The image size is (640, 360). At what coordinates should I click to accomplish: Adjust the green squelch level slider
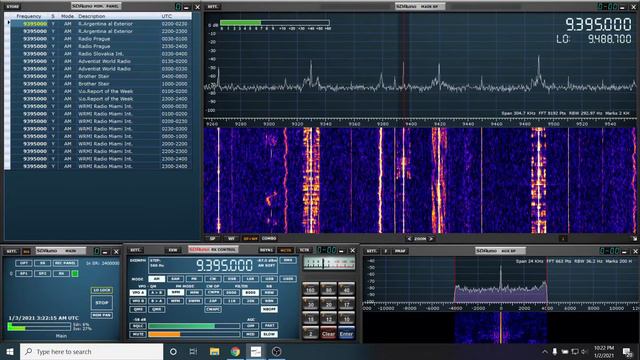tap(194, 326)
